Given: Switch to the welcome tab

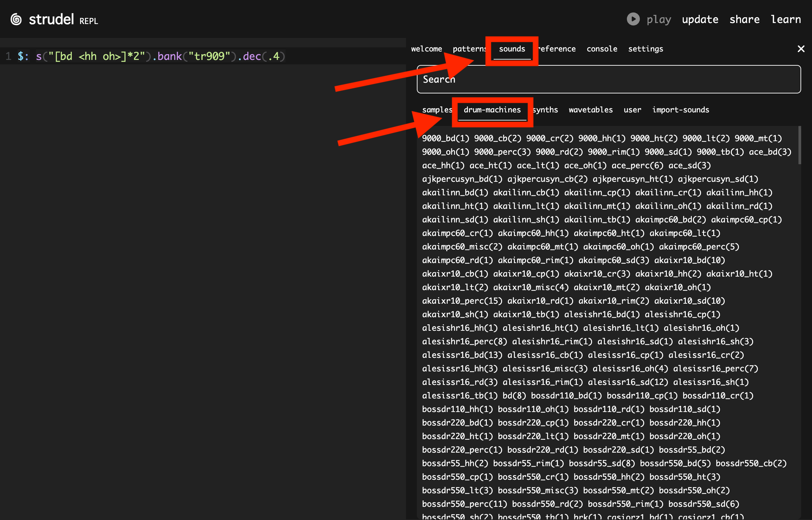Looking at the screenshot, I should [426, 49].
